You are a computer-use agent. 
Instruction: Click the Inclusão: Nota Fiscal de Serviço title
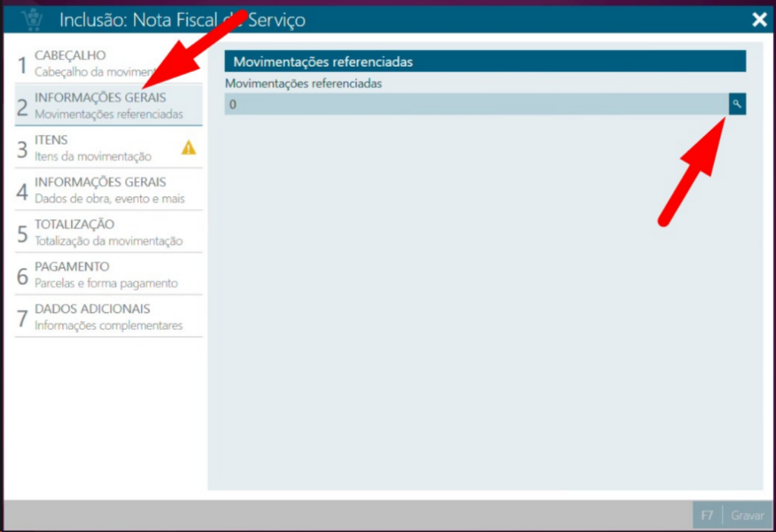click(182, 20)
